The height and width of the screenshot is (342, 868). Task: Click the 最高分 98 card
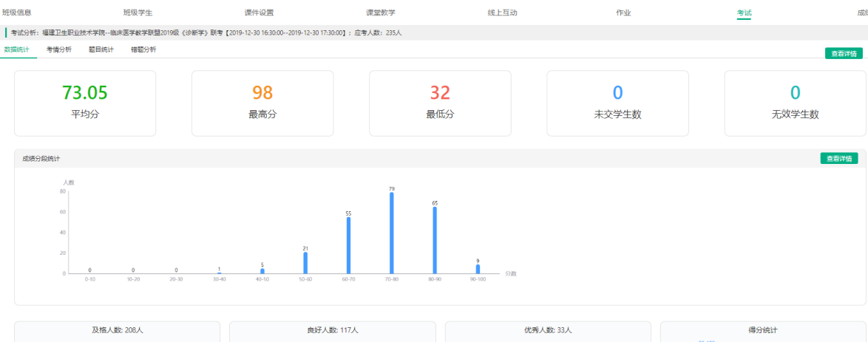[262, 103]
